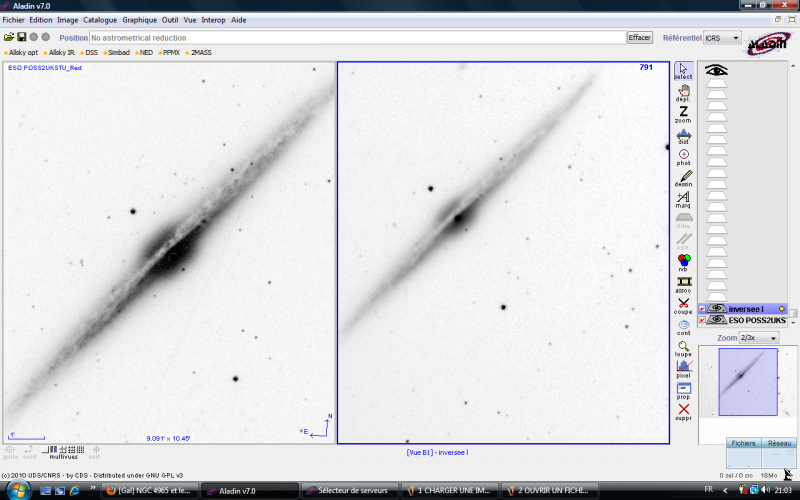Click the open folder icon in toolbar

[9, 37]
